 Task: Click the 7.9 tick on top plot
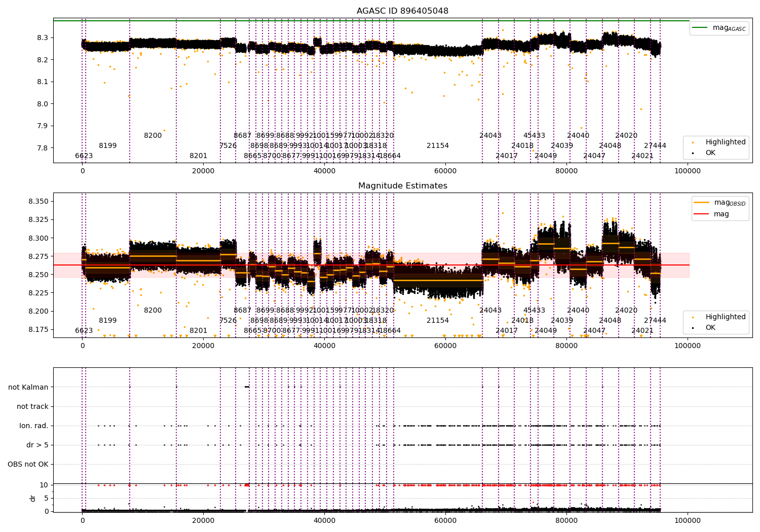[42, 126]
